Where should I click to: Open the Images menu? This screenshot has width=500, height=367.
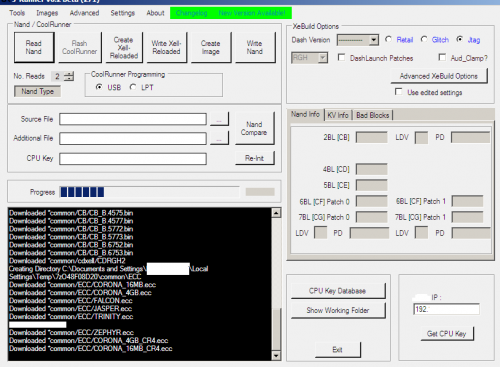click(x=47, y=13)
